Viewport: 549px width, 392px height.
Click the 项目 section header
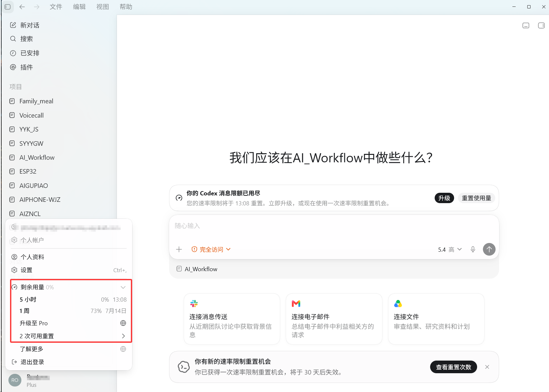(16, 87)
